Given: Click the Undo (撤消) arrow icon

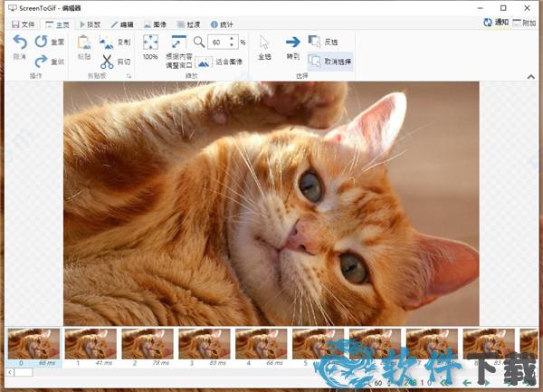Looking at the screenshot, I should point(19,43).
